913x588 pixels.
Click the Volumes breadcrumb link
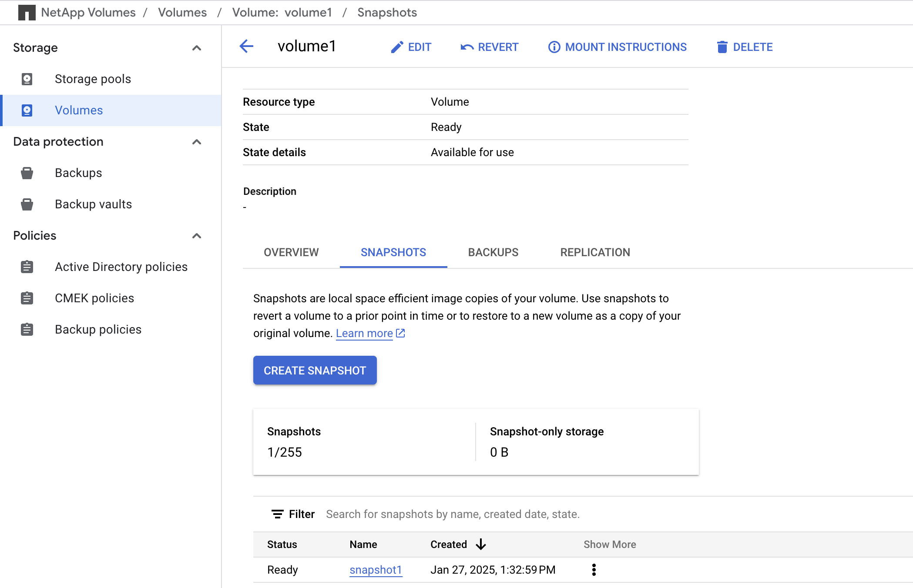pos(182,13)
